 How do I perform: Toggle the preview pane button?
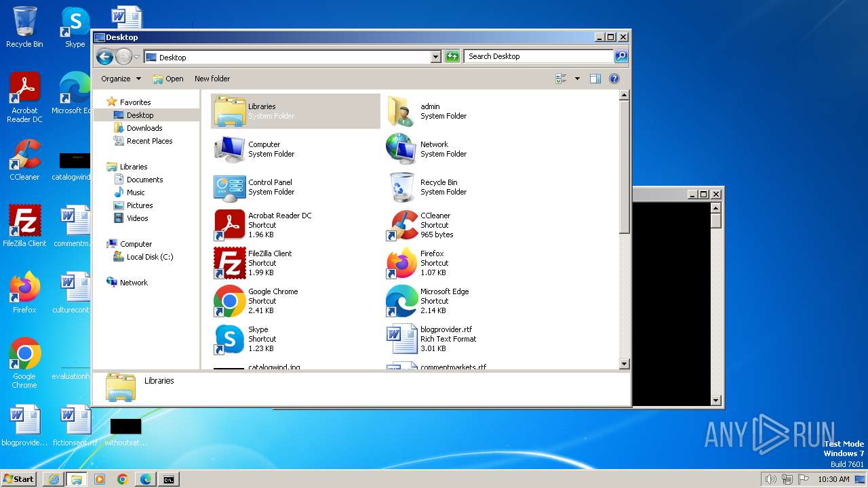[x=595, y=79]
